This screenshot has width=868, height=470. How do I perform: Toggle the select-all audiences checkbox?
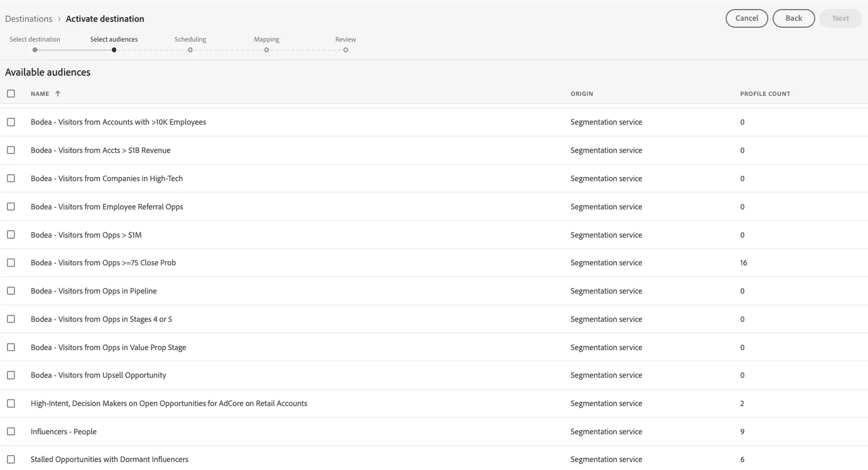point(11,94)
